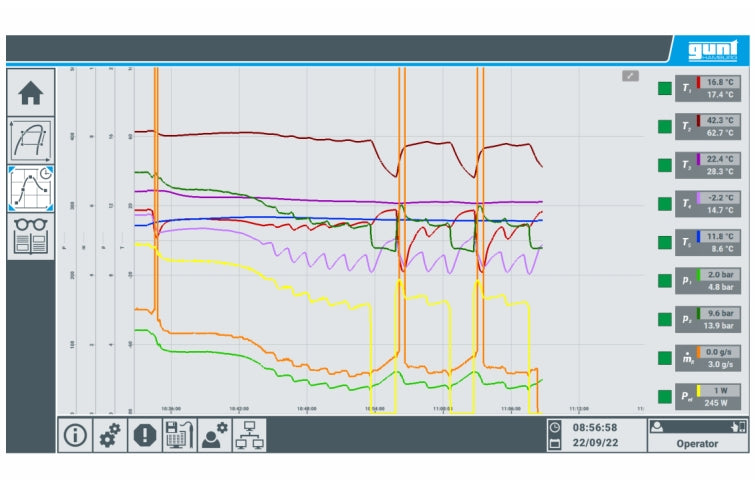
Task: Toggle the T4 curve green checkbox
Action: [665, 204]
